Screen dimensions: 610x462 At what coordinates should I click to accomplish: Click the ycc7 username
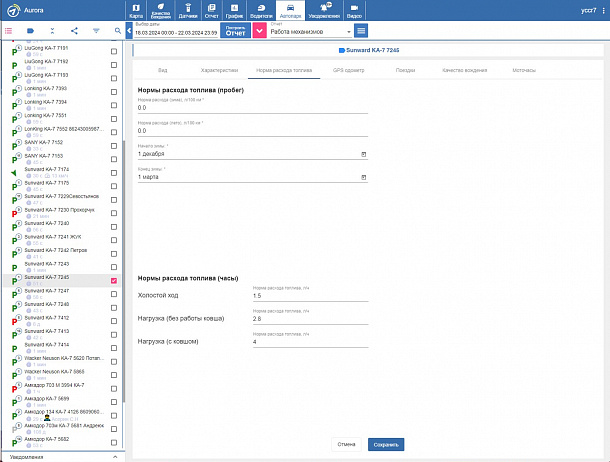click(x=588, y=10)
